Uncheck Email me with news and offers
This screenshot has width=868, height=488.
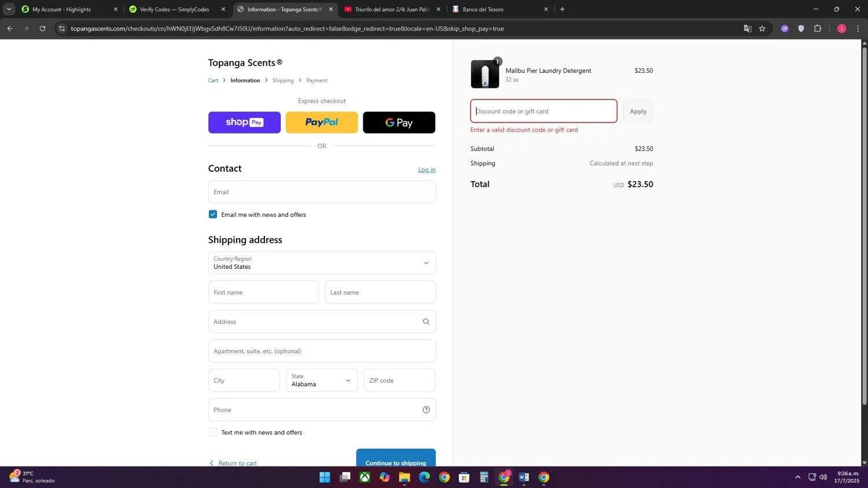pos(213,215)
